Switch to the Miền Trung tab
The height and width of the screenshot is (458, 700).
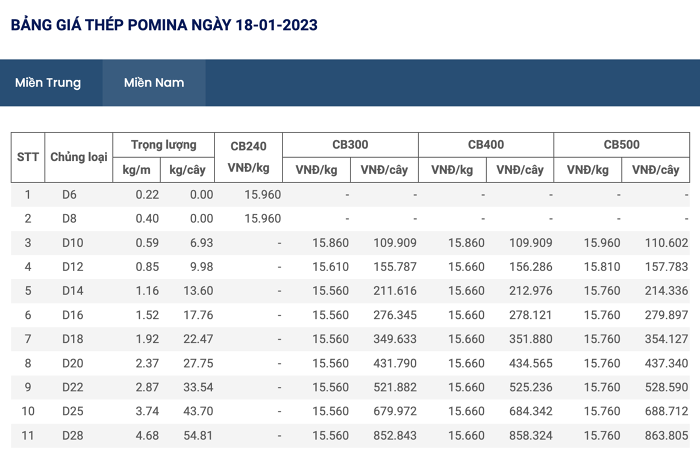click(48, 83)
